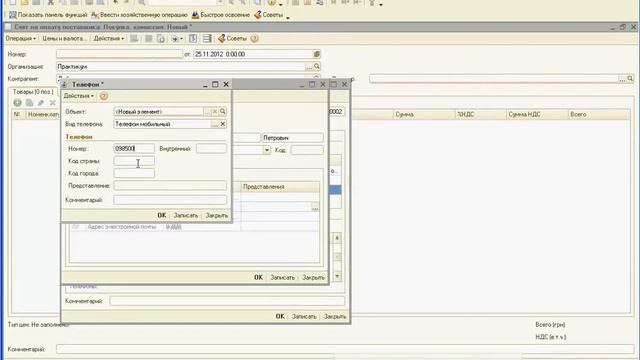The width and height of the screenshot is (640, 360).
Task: Click select ellipsis button in Объект field
Action: [x=207, y=111]
